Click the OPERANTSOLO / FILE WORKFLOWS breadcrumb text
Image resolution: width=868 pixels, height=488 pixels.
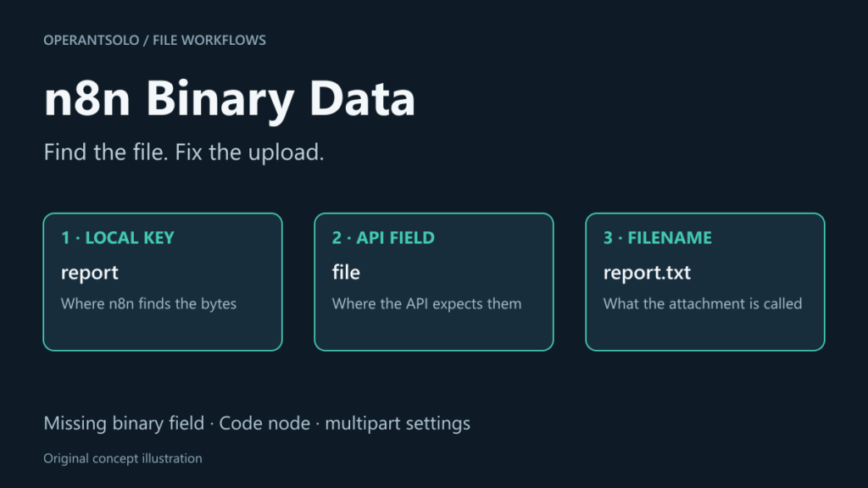tap(154, 41)
